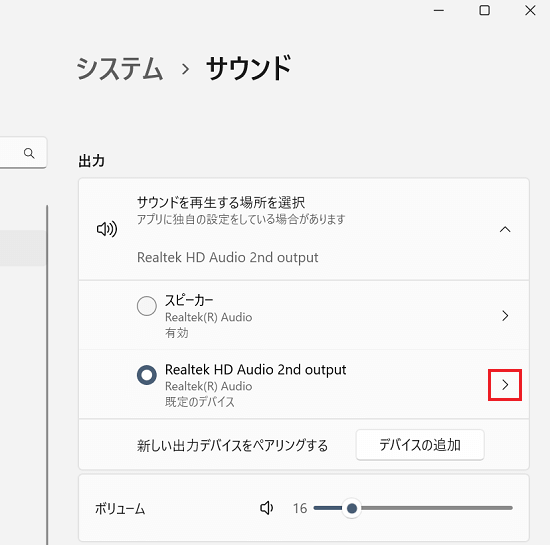Image resolution: width=550 pixels, height=545 pixels.
Task: Go back to システム breadcrumb
Action: pos(120,68)
